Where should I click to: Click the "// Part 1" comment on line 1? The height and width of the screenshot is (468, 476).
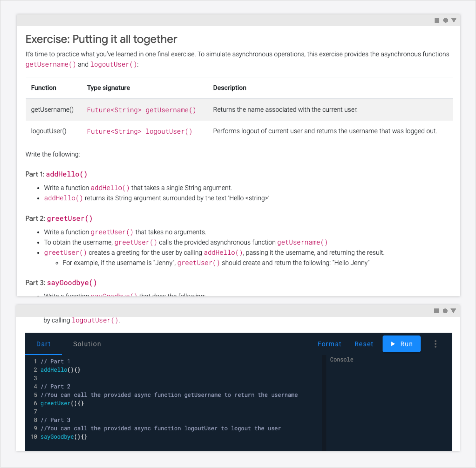[56, 361]
